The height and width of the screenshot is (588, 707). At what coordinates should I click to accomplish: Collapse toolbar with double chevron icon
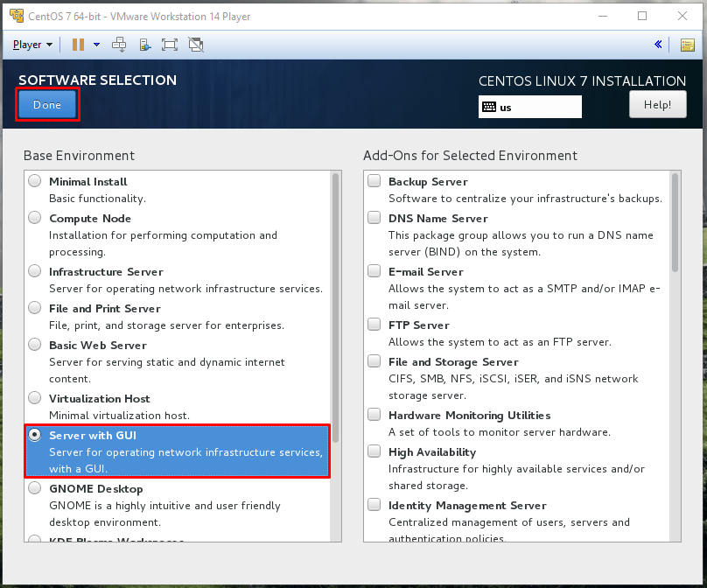658,45
